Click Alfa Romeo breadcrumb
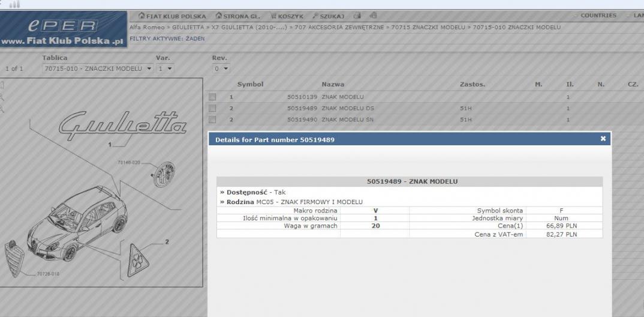Viewport: 644px width, 317px height. point(147,27)
